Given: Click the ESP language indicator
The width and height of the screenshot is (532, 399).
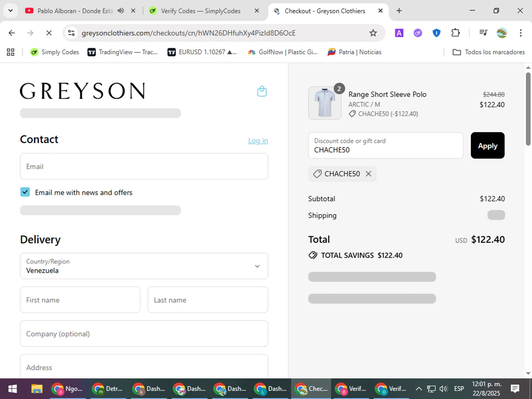Looking at the screenshot, I should pos(459,389).
